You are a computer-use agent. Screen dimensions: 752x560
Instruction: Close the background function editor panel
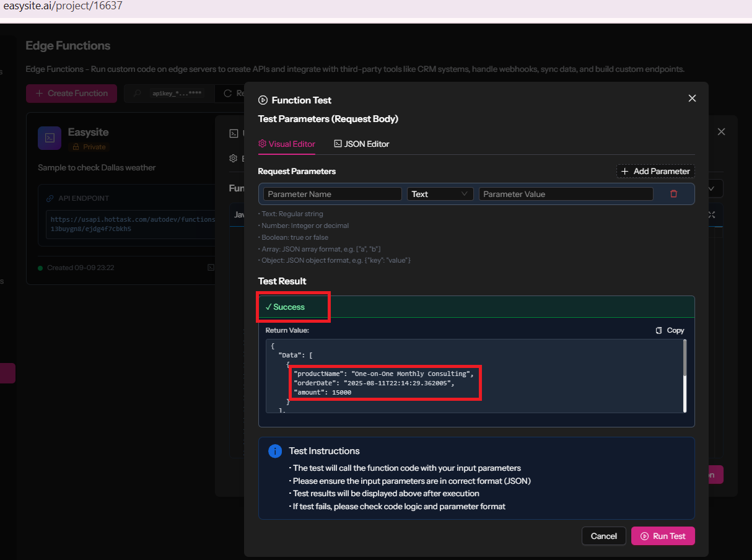click(x=721, y=132)
